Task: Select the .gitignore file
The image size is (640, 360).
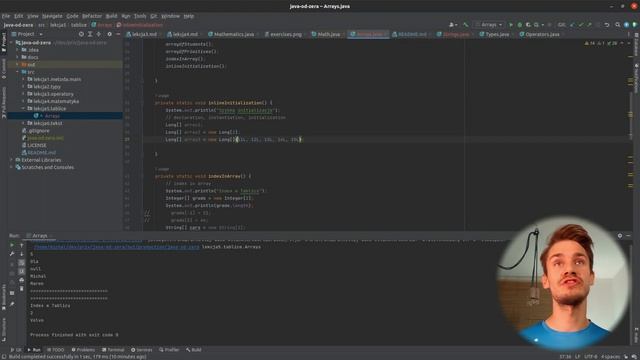Action: coord(39,131)
